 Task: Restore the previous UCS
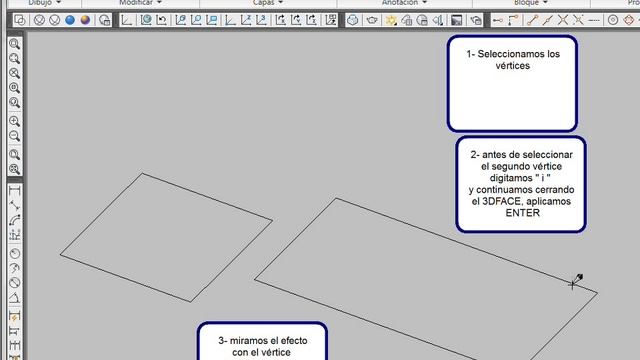(162, 20)
